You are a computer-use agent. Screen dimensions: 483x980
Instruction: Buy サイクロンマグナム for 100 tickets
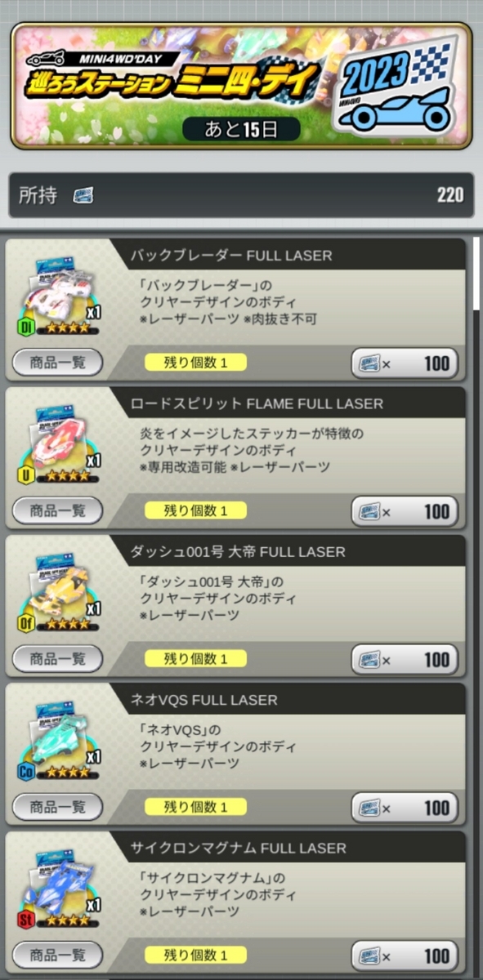405,955
